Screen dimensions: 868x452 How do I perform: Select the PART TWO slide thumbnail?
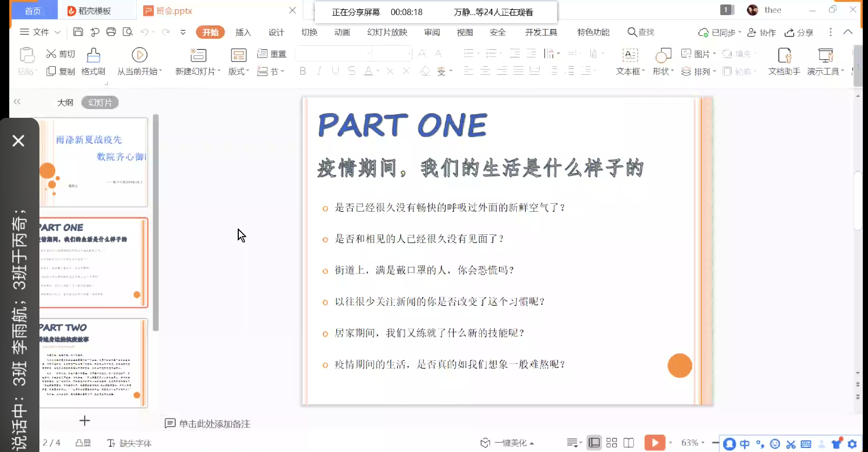pyautogui.click(x=93, y=363)
